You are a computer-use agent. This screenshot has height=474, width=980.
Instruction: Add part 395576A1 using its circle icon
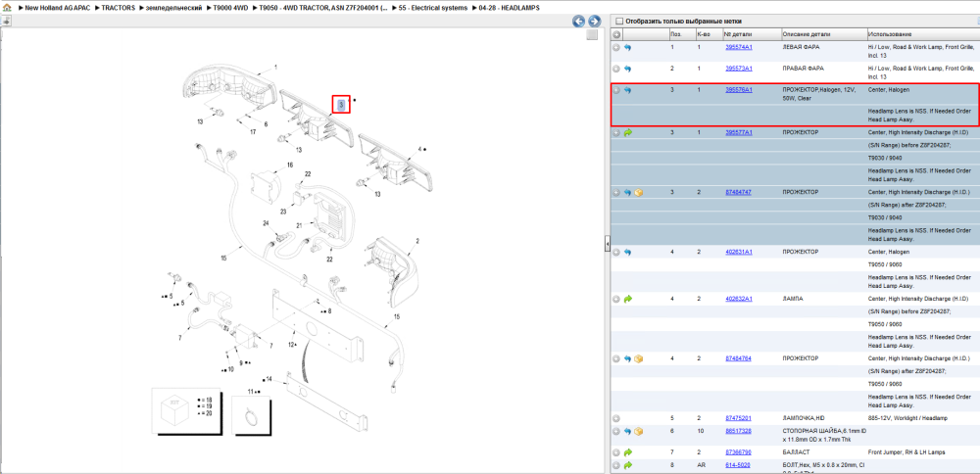coord(616,90)
